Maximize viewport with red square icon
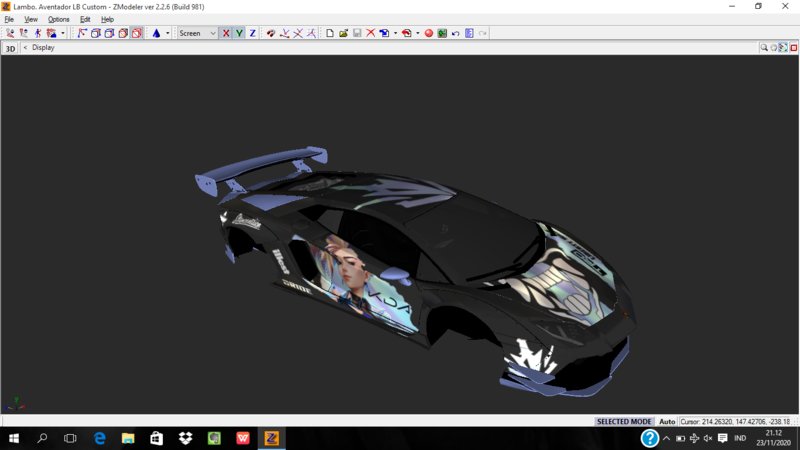This screenshot has height=450, width=800. [793, 47]
